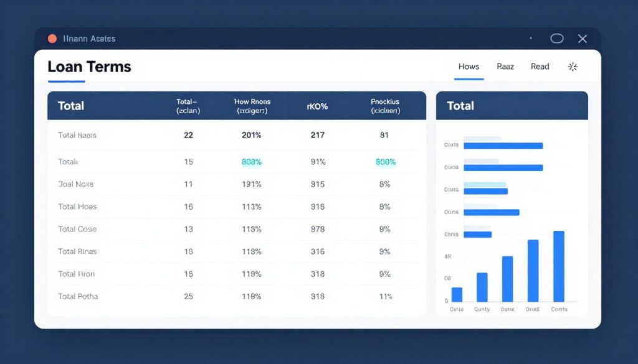638x364 pixels.
Task: Click the 'Ilnann Acates' window title
Action: coord(89,39)
